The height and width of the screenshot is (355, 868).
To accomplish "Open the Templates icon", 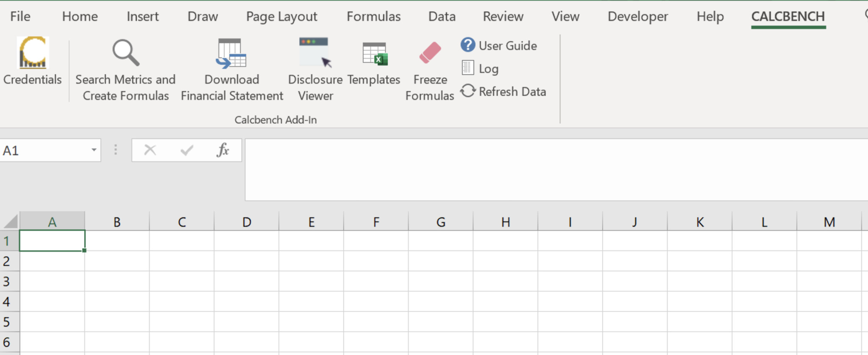I will point(374,54).
